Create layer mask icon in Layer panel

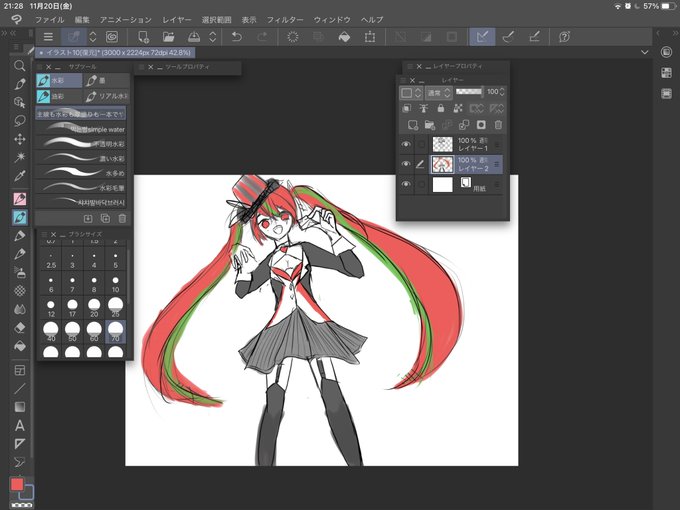(481, 125)
